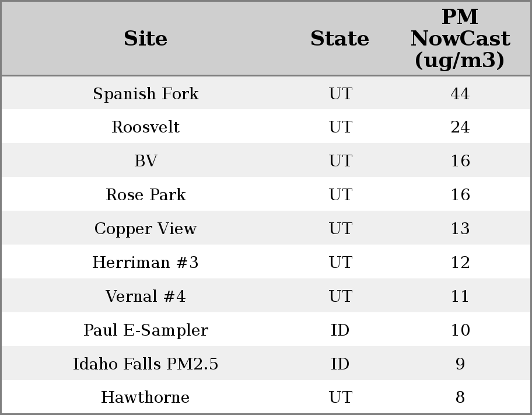Click the NowCast value 24
532x415 pixels.
point(460,127)
